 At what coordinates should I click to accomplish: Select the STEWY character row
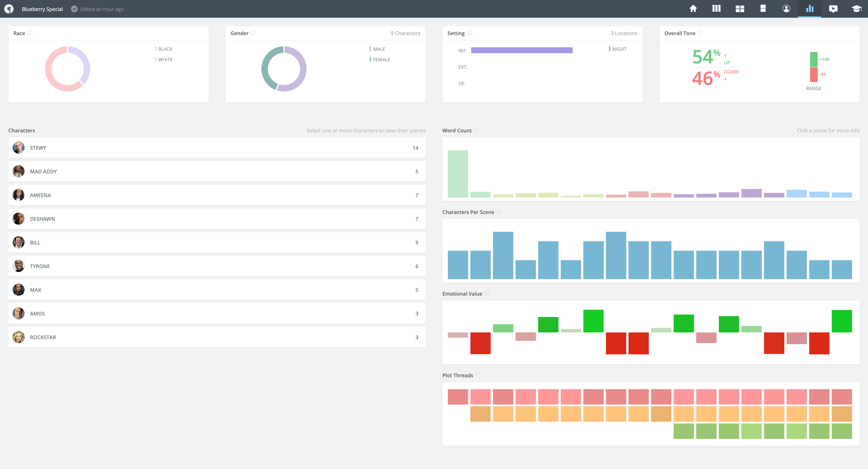(x=217, y=148)
